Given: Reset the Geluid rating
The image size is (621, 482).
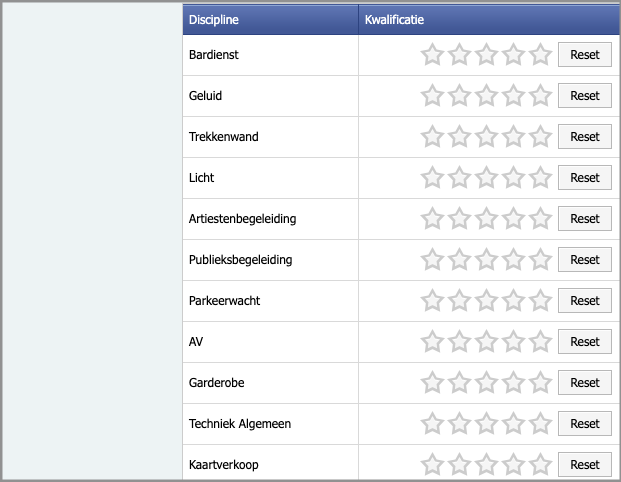Looking at the screenshot, I should coord(584,96).
